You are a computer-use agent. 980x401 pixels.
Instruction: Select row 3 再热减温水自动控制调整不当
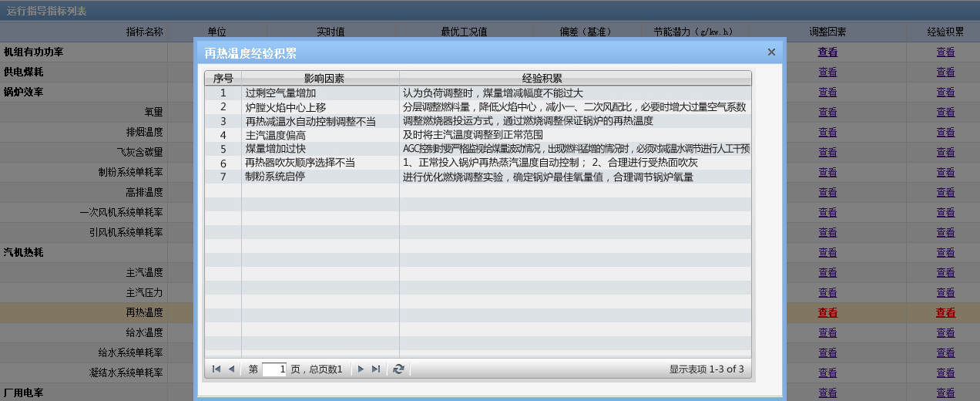pos(321,121)
